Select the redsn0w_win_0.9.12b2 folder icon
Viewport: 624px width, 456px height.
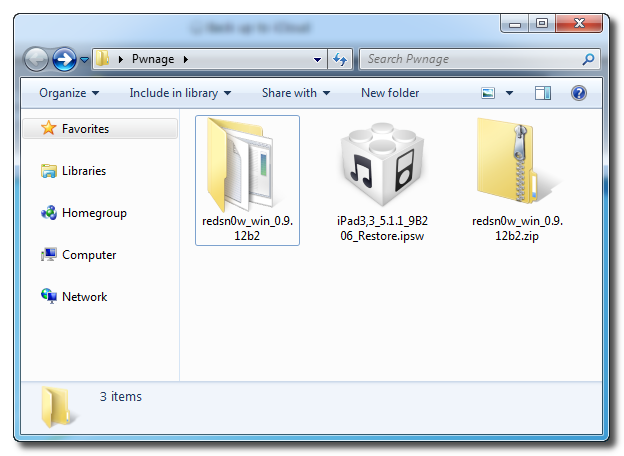tap(240, 165)
